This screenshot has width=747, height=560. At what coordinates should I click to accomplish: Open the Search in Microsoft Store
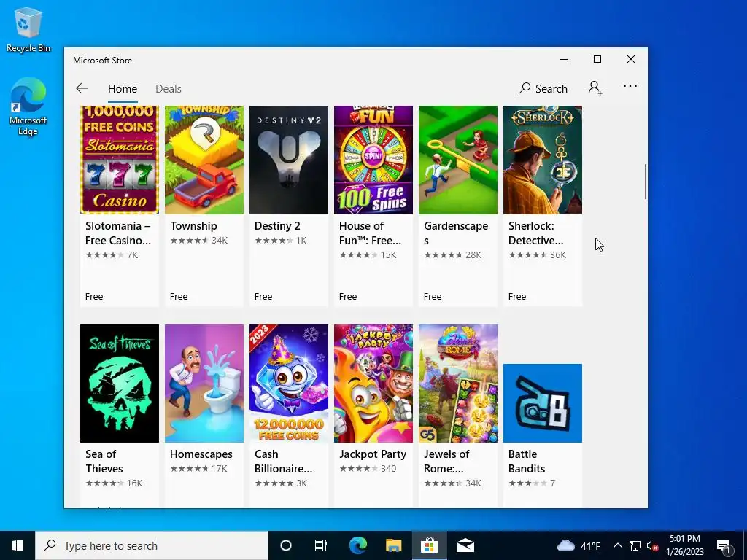543,88
